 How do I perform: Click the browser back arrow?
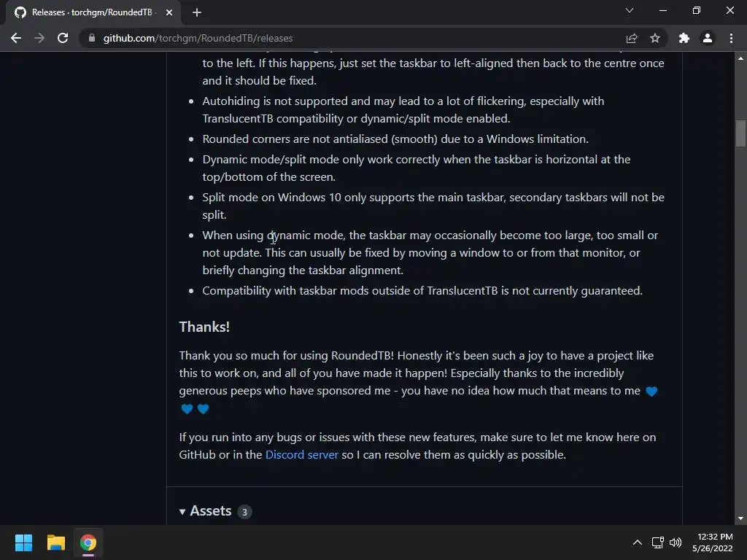[16, 38]
